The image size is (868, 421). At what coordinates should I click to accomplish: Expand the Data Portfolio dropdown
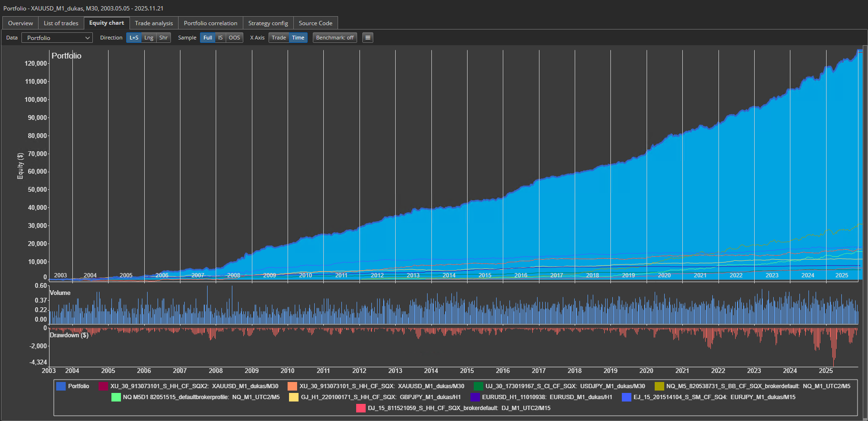[x=57, y=38]
